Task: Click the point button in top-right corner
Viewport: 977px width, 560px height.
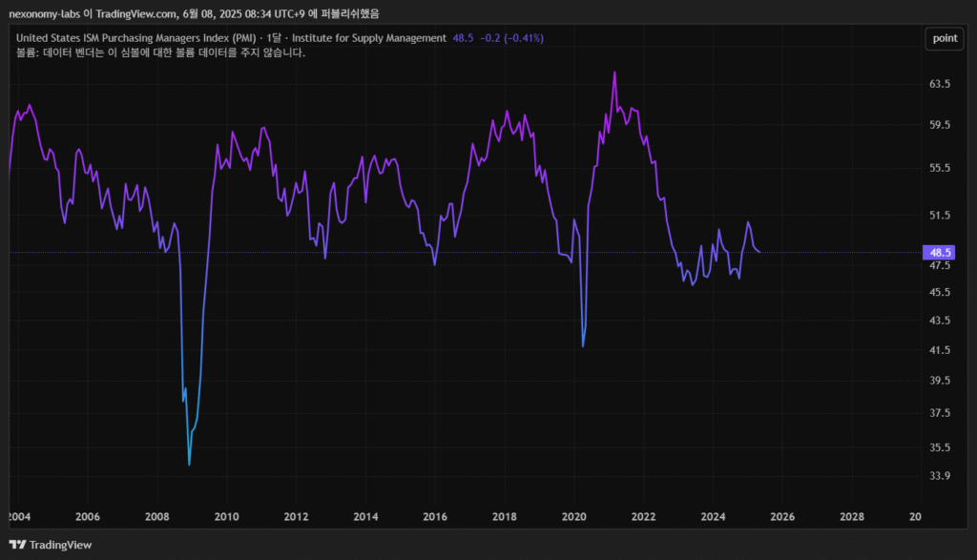Action: (944, 38)
